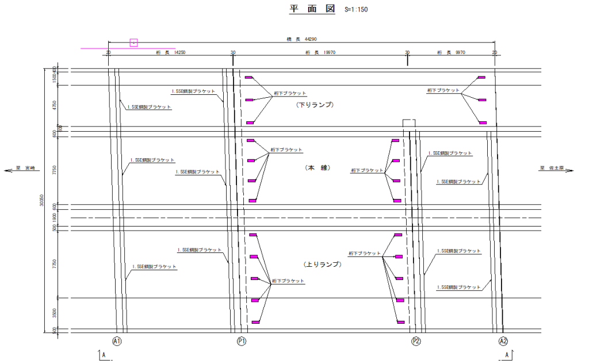
Task: Select the 桁長 19970 dimension text
Action: click(x=320, y=52)
